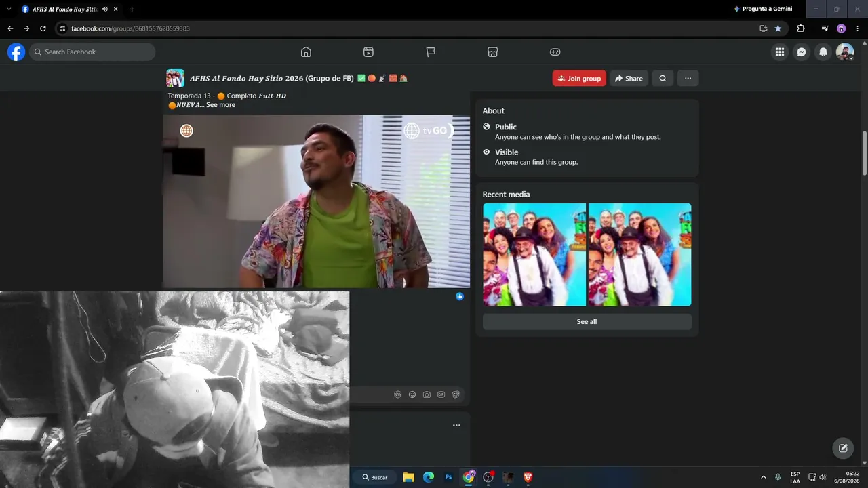This screenshot has height=488, width=868.
Task: Open the Marketplace storefront icon
Action: coord(493,52)
